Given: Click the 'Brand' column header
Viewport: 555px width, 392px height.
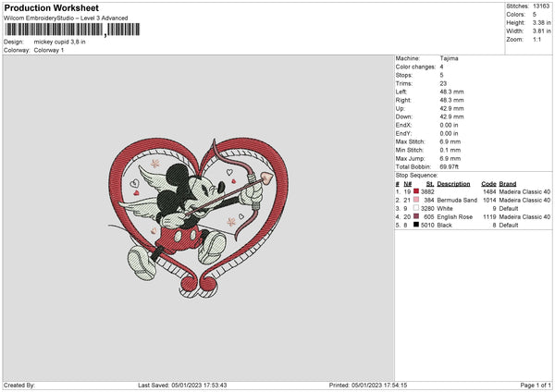Looking at the screenshot, I should [508, 184].
